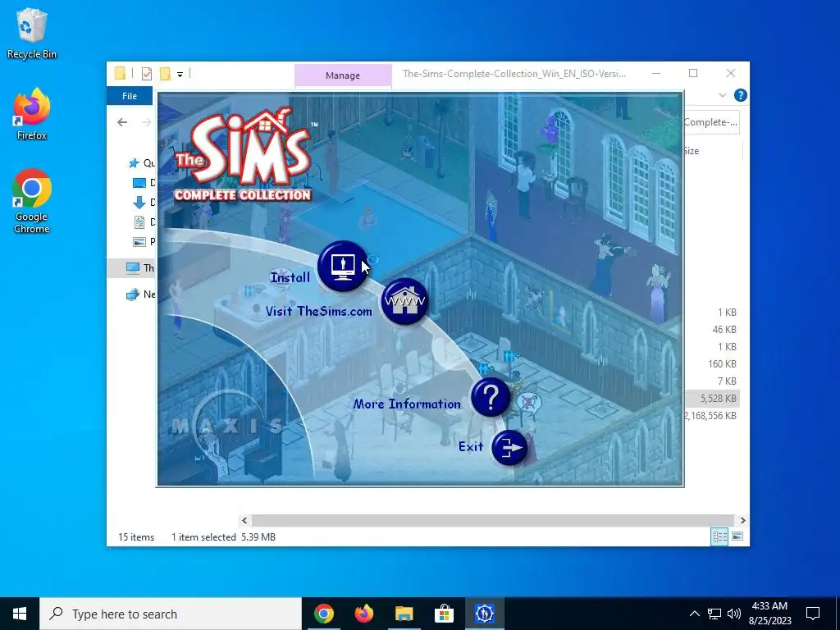Click the clock showing 4:33 AM
The image size is (840, 630).
769,614
